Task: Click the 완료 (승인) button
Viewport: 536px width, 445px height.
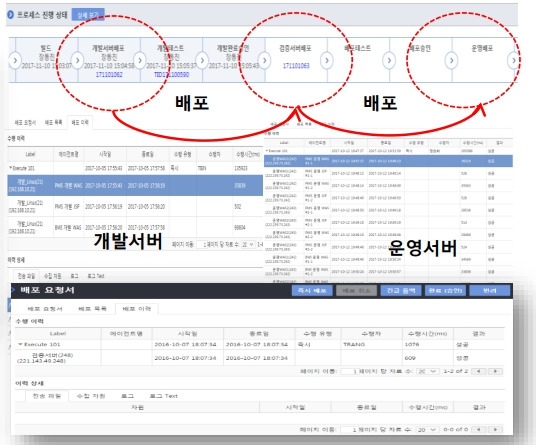Action: [445, 291]
